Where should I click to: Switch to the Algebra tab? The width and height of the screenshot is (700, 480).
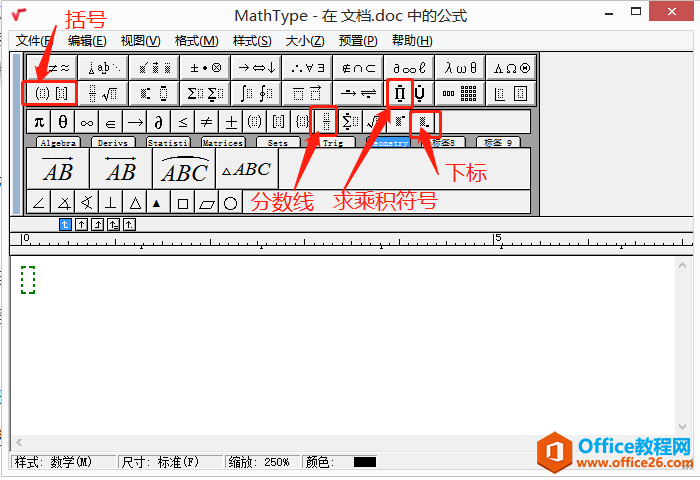tap(58, 142)
